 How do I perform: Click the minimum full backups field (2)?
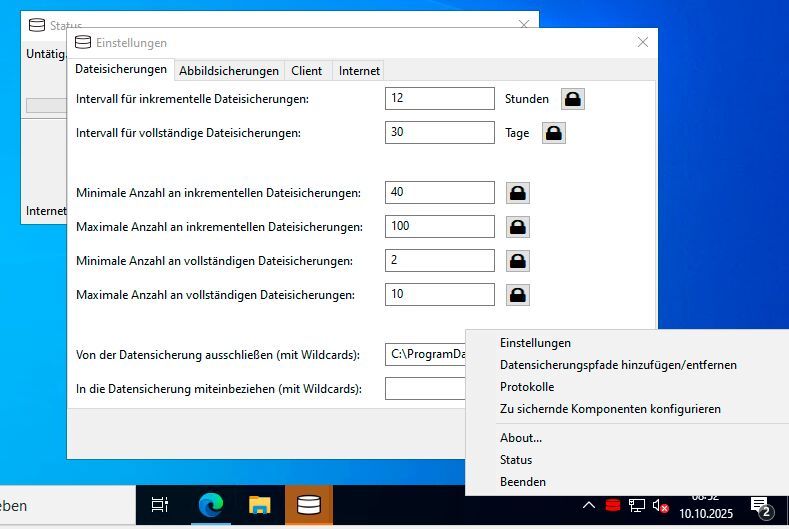tap(440, 260)
